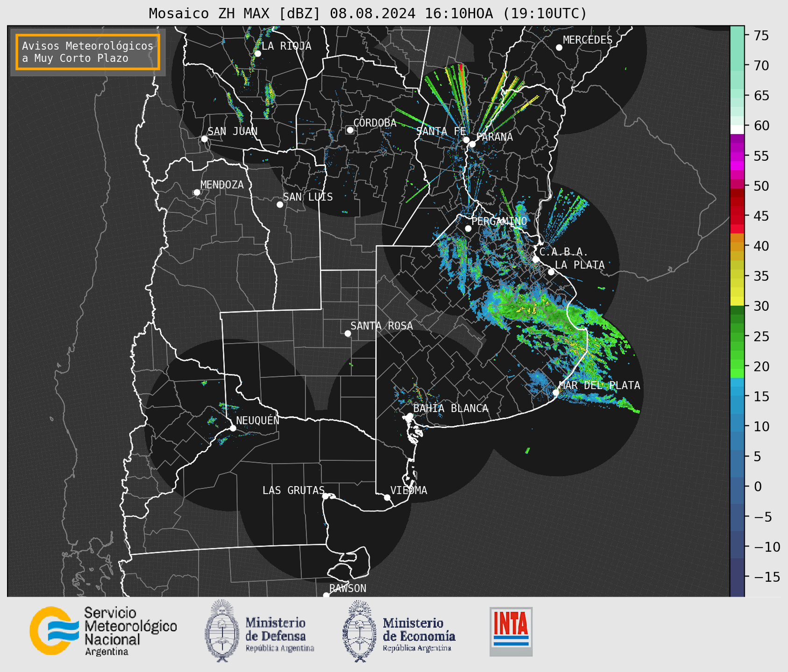This screenshot has width=788, height=672.
Task: Click the 75 dBZ label on color scale
Action: (761, 36)
